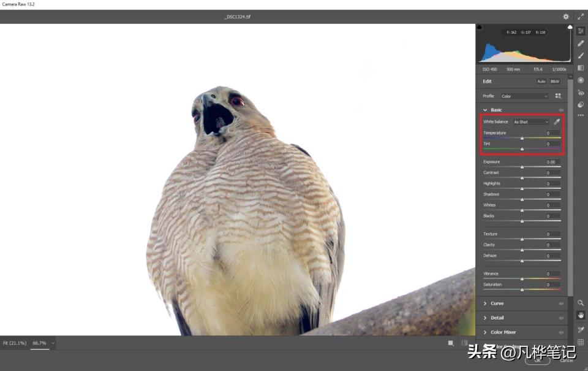Click the Whites slider handle
Screen dimensions: 588x371
click(522, 210)
